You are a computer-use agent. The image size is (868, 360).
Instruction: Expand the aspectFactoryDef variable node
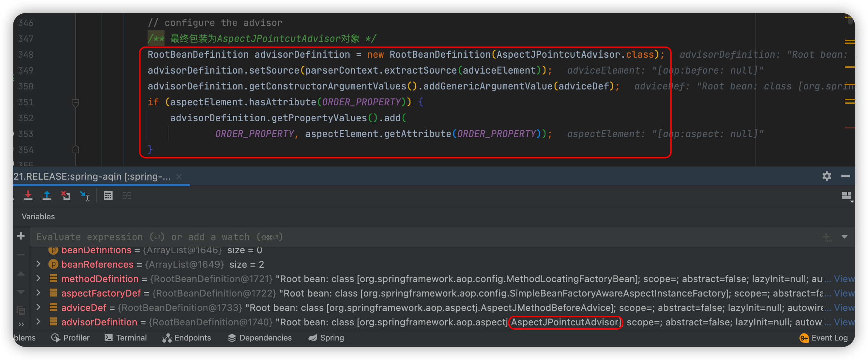click(x=38, y=293)
